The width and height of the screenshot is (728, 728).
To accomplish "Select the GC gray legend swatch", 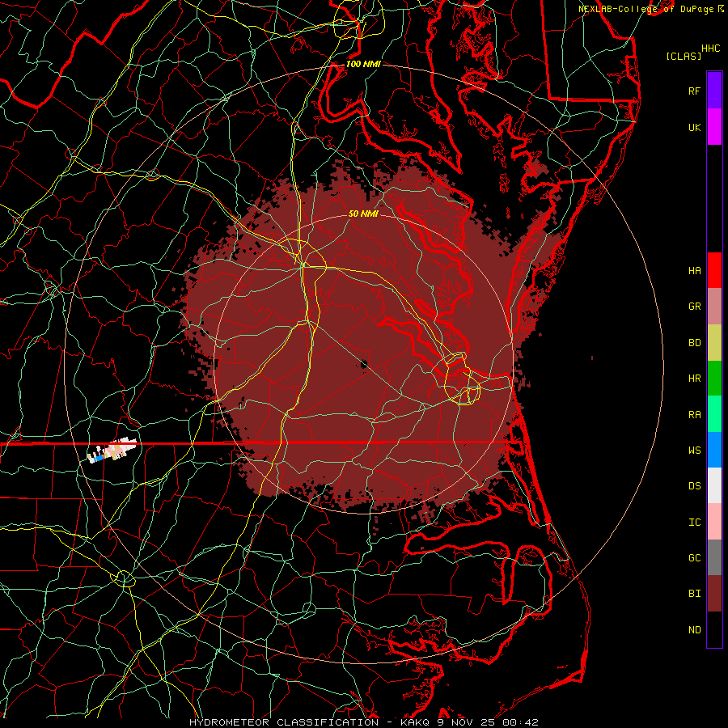I will (x=714, y=557).
